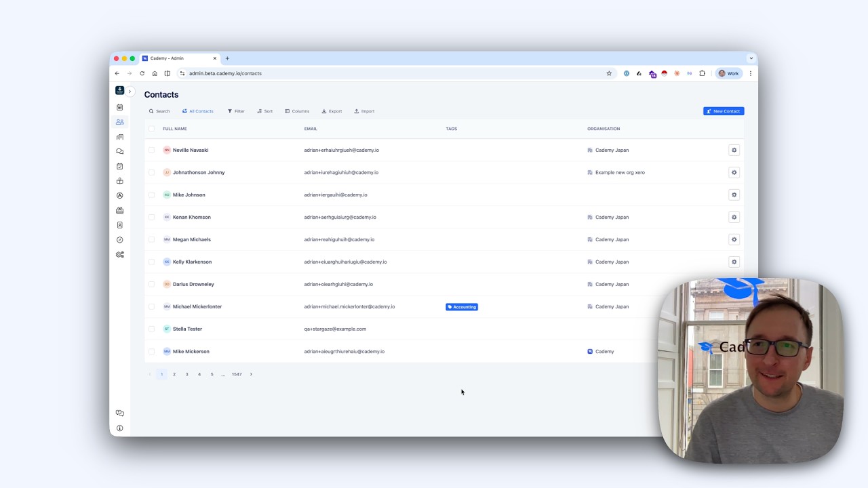
Task: Jump to last page 1547
Action: (237, 374)
